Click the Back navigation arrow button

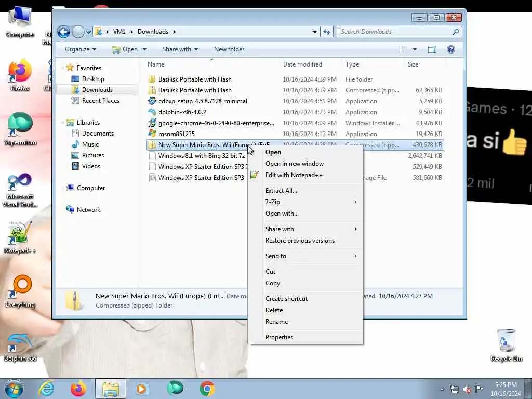63,32
